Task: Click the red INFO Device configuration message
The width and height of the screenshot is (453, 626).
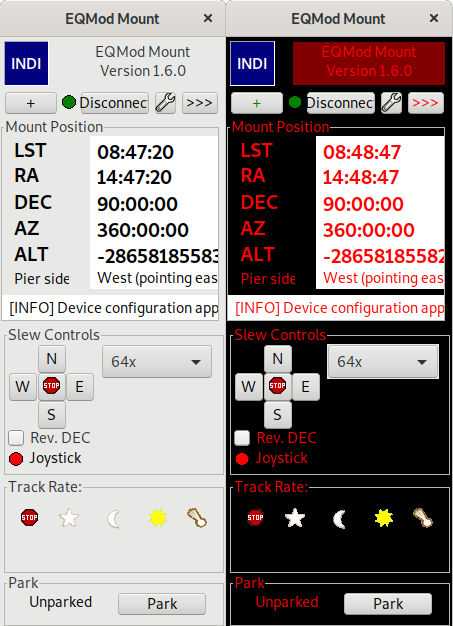Action: [336, 308]
